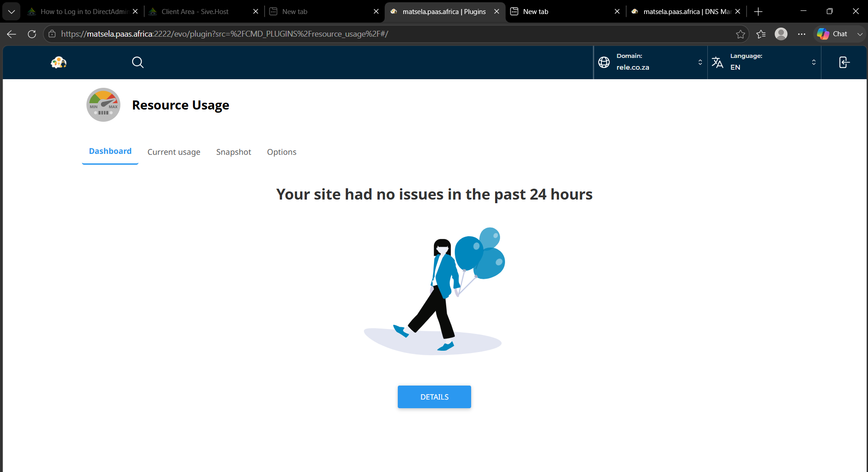Click the logout icon in header

pyautogui.click(x=844, y=62)
